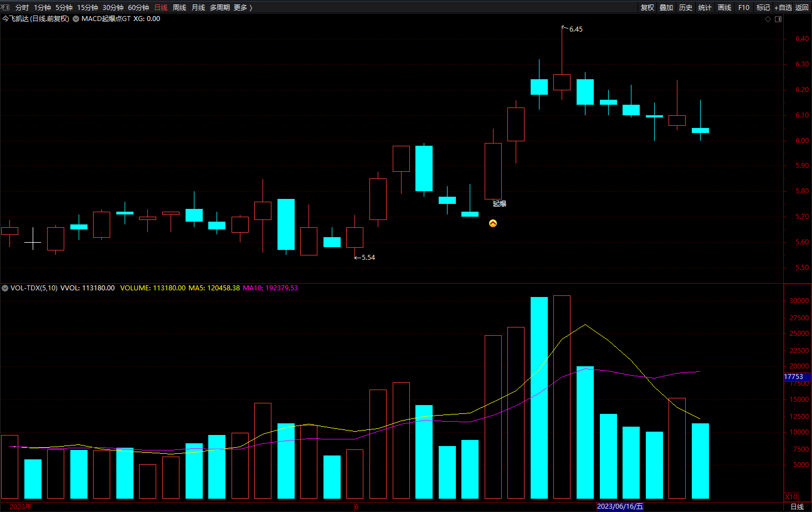Viewport: 812px width, 512px height.
Task: Click the 2023/06/16/五 date marker
Action: 620,507
